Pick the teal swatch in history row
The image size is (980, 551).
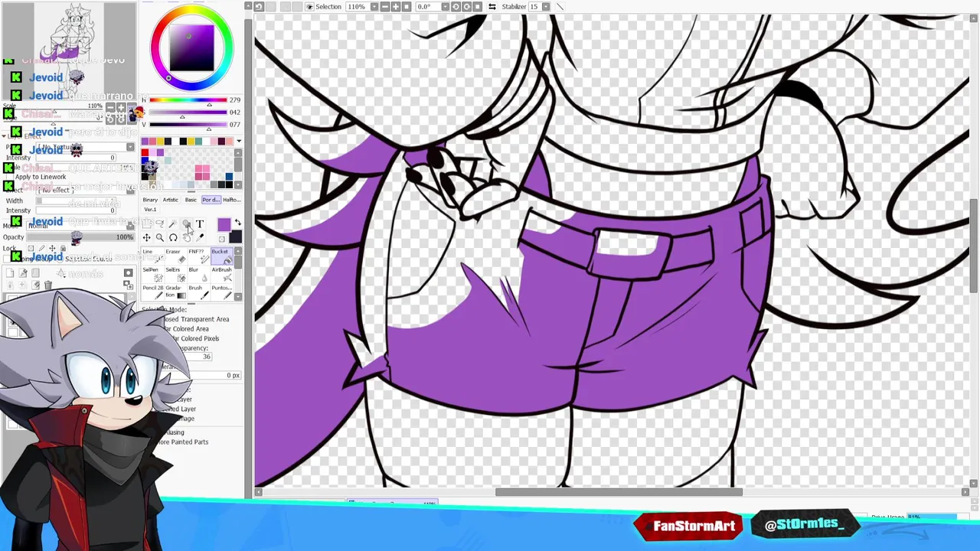pyautogui.click(x=198, y=141)
